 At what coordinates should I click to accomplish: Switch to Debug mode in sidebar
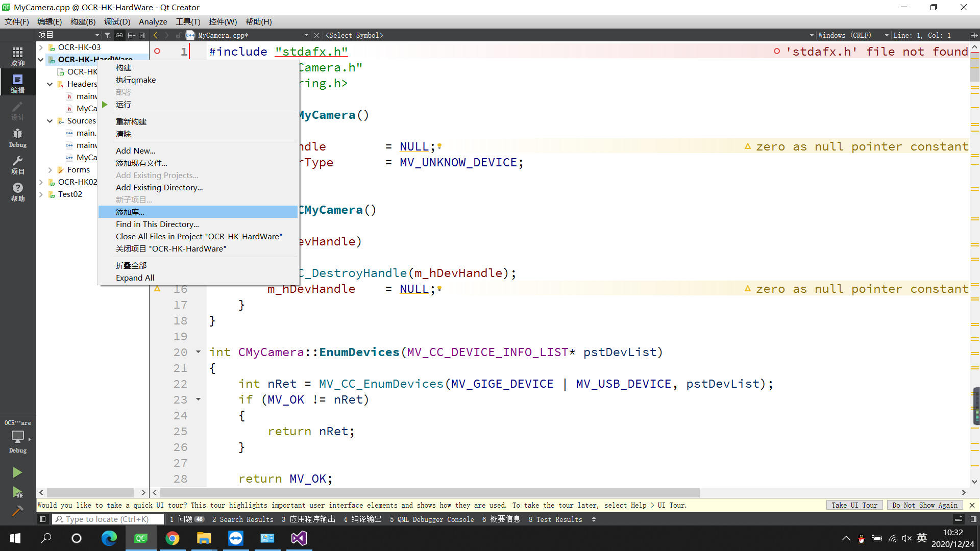click(17, 138)
